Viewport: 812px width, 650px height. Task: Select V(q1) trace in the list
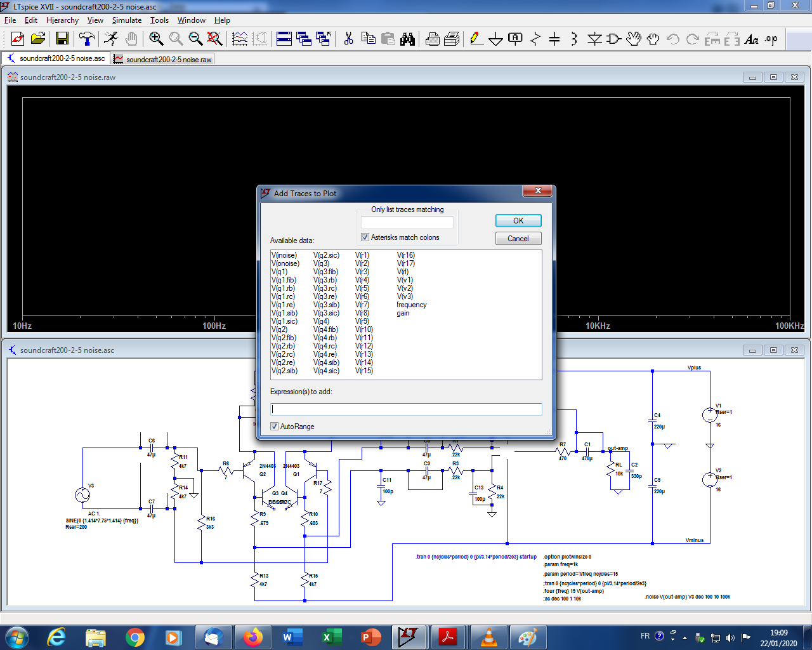click(x=279, y=272)
